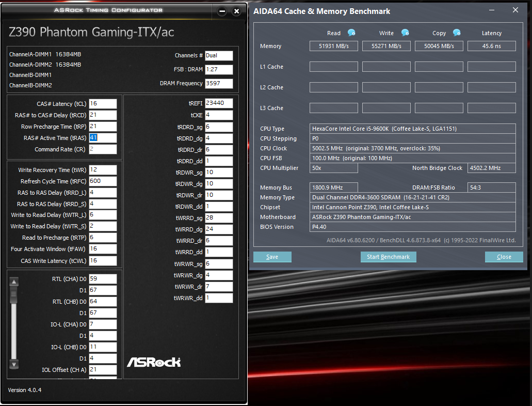The image size is (532, 406).
Task: Click the DRAM Frequency field
Action: 219,83
